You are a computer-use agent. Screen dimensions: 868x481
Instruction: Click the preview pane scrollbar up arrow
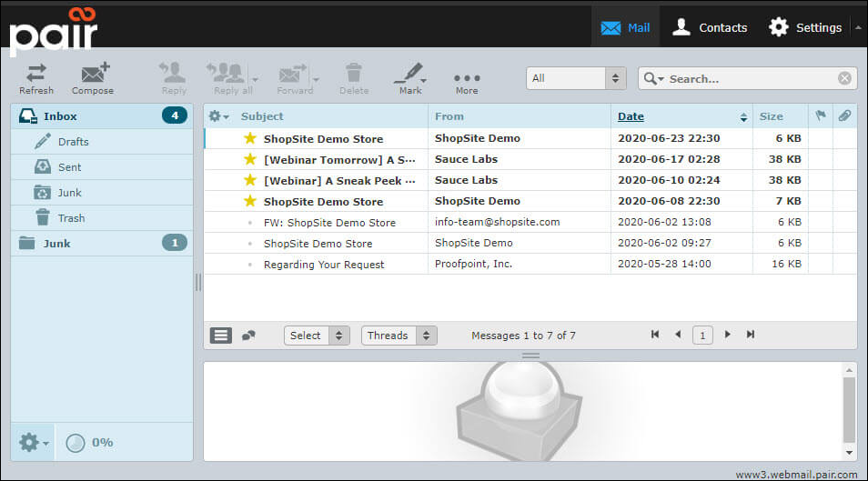click(849, 370)
